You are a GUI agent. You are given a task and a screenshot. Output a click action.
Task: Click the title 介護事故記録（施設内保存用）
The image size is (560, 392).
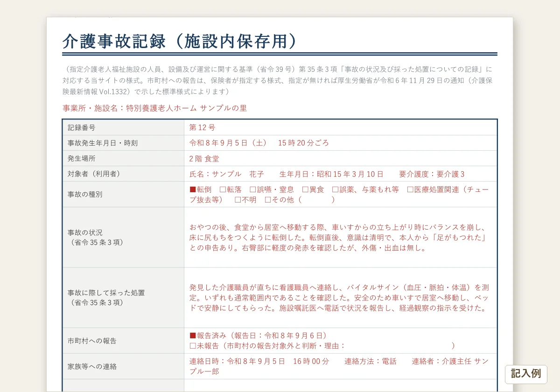pyautogui.click(x=180, y=41)
